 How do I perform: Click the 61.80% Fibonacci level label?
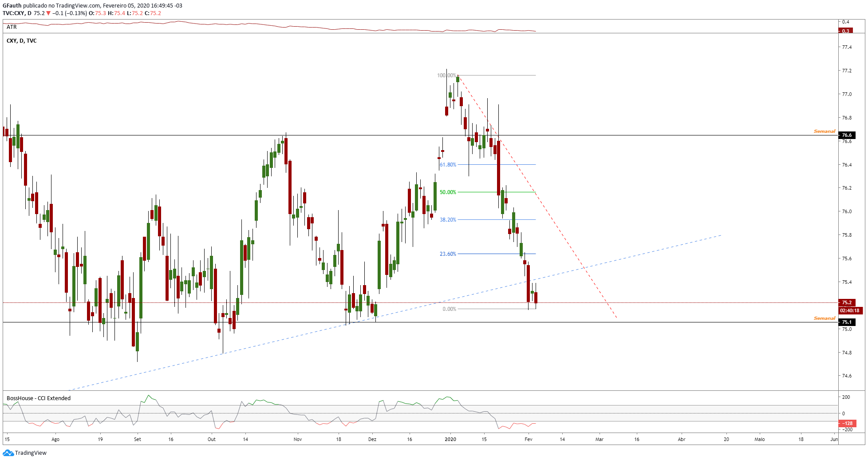pyautogui.click(x=448, y=165)
